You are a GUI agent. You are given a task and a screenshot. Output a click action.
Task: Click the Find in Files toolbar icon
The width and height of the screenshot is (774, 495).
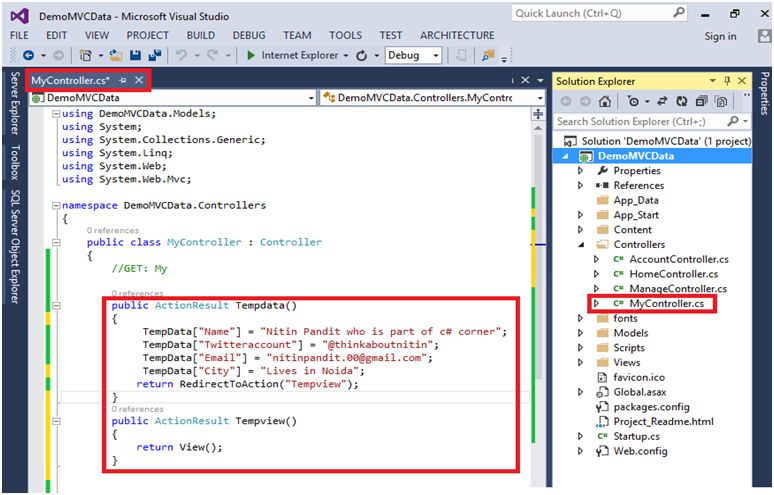pos(488,55)
